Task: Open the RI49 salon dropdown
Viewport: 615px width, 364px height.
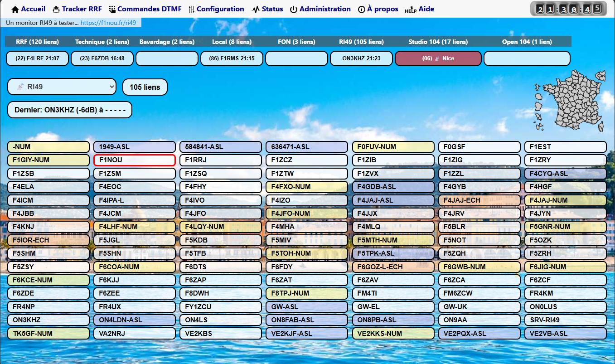Action: (x=62, y=87)
